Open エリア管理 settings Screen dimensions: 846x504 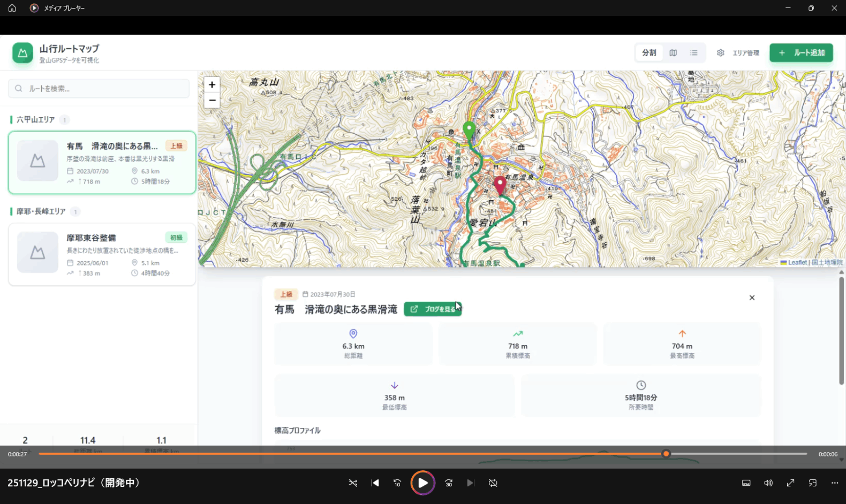point(738,53)
